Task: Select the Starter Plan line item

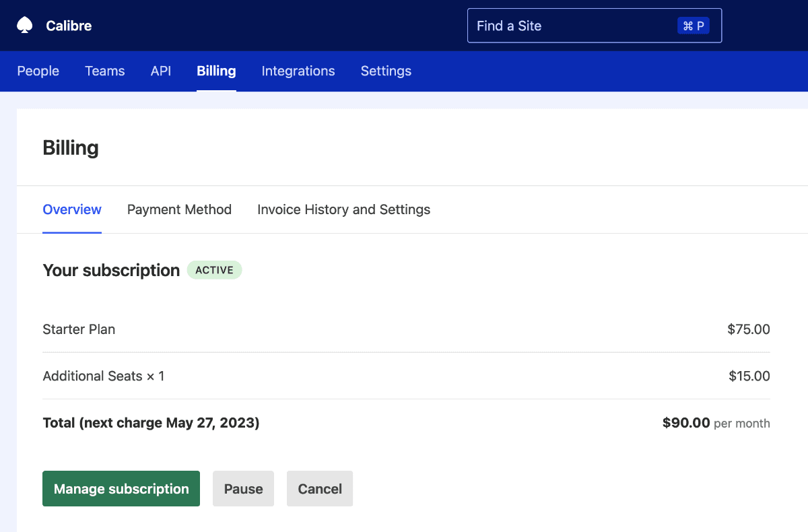Action: (79, 329)
